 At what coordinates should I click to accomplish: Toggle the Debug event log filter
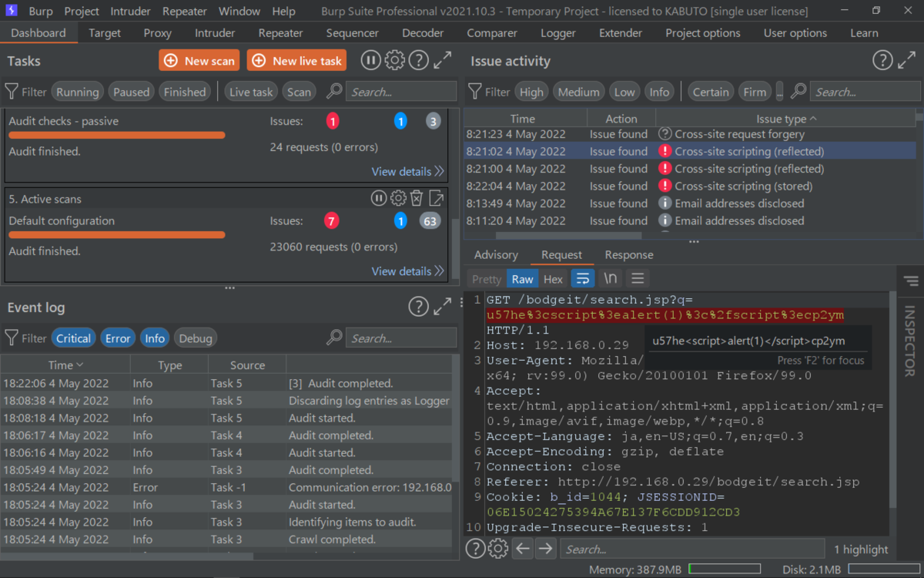coord(196,338)
